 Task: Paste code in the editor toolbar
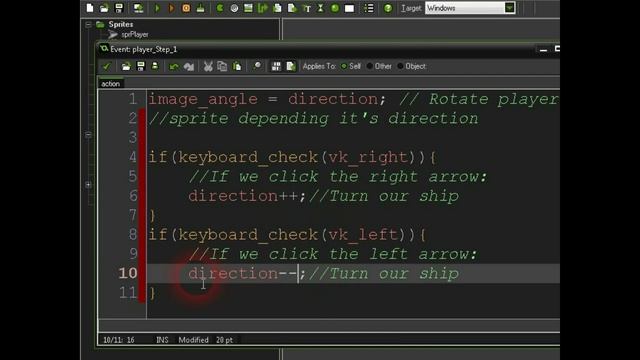pyautogui.click(x=237, y=66)
